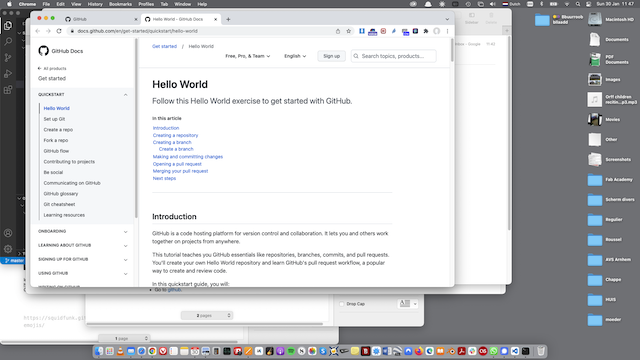Open Chrome's three-dot menu
The width and height of the screenshot is (640, 360).
coord(447,31)
